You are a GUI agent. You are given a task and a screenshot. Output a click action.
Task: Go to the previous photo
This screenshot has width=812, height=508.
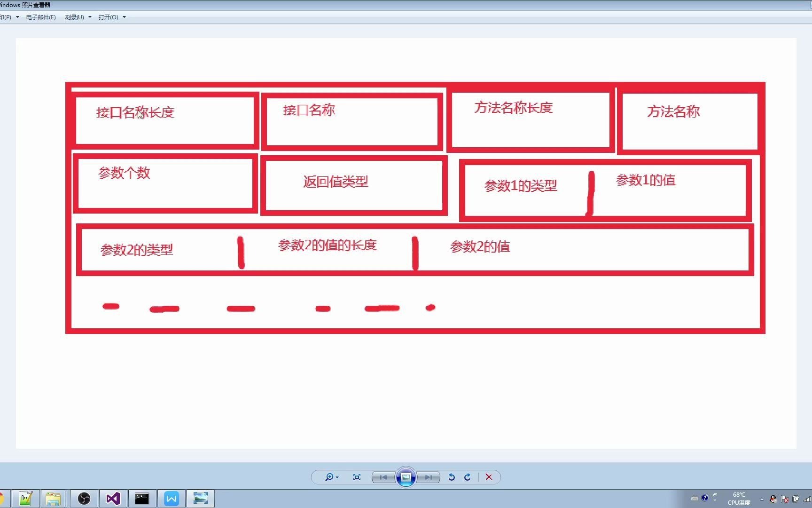pyautogui.click(x=383, y=477)
